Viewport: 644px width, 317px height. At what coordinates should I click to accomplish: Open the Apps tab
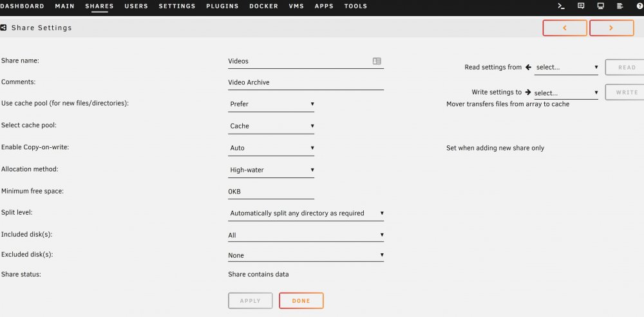pos(324,6)
